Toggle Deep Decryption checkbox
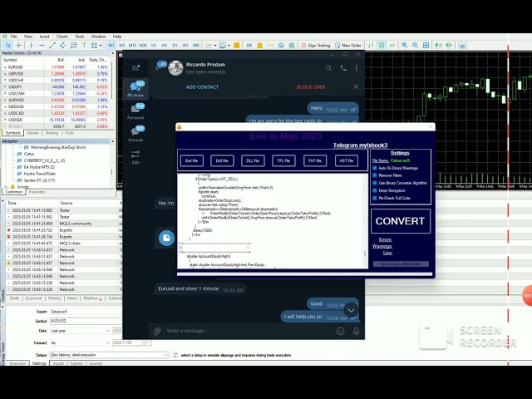532x399 pixels. click(x=375, y=190)
